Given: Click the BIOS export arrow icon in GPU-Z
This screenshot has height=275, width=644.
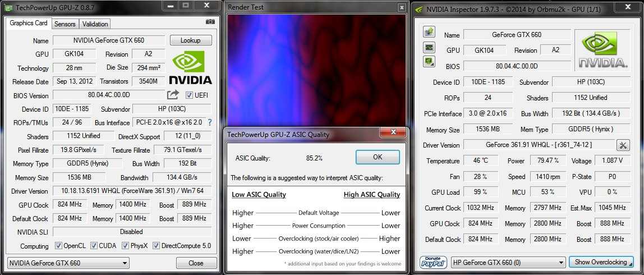Looking at the screenshot, I should point(173,95).
